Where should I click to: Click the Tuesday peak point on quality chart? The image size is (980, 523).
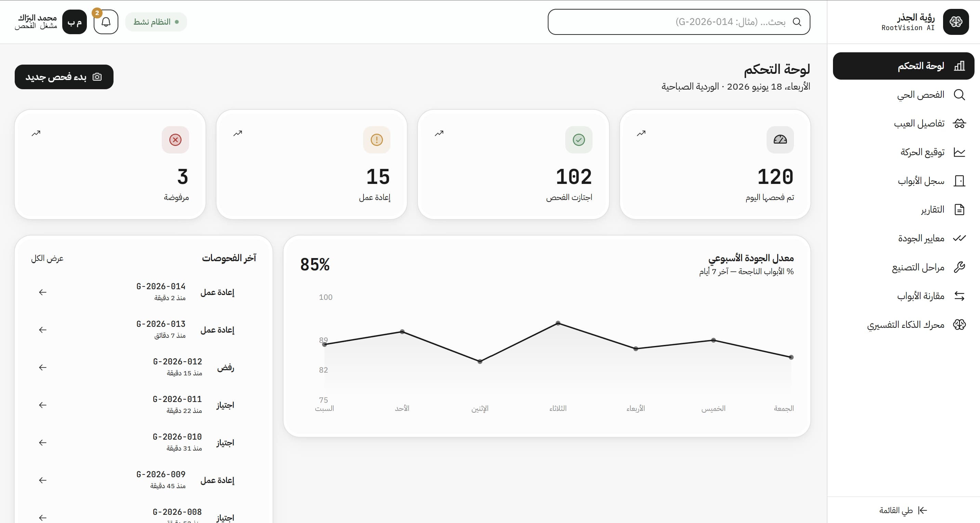(558, 323)
